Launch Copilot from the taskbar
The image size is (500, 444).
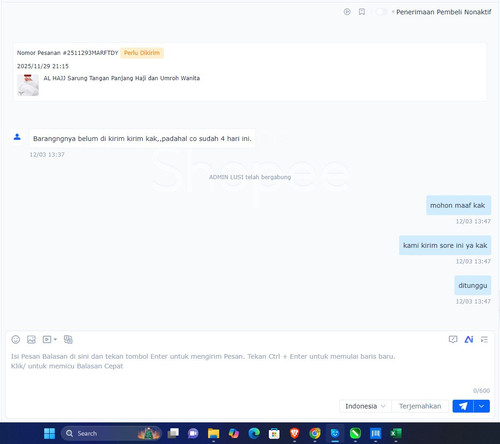tap(234, 433)
